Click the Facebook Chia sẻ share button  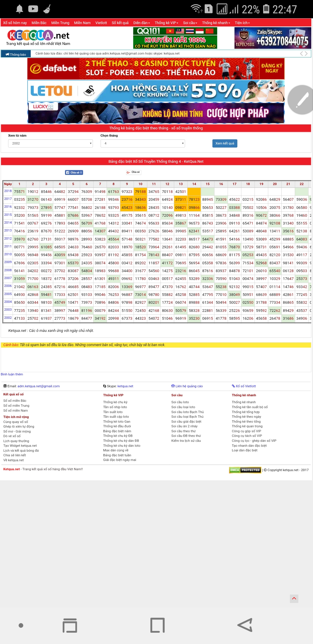click(x=74, y=172)
